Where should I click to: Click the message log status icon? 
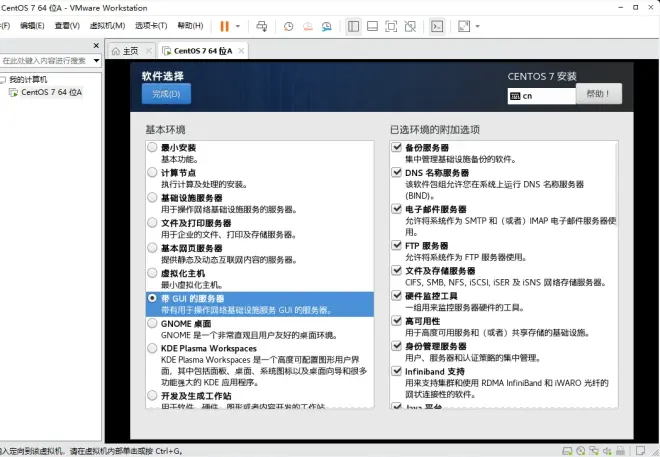640,451
